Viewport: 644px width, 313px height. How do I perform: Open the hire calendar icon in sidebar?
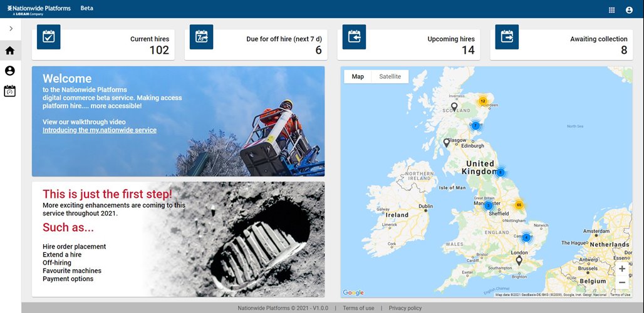point(10,91)
